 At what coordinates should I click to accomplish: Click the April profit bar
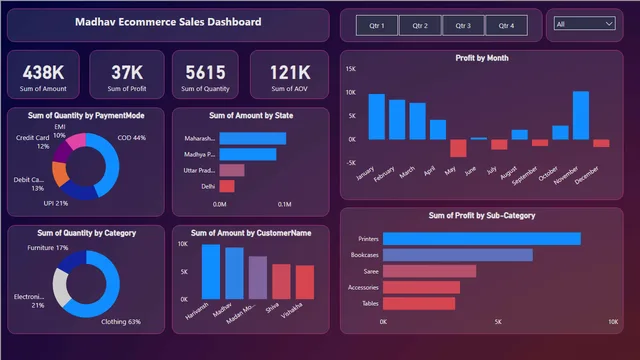(x=438, y=130)
